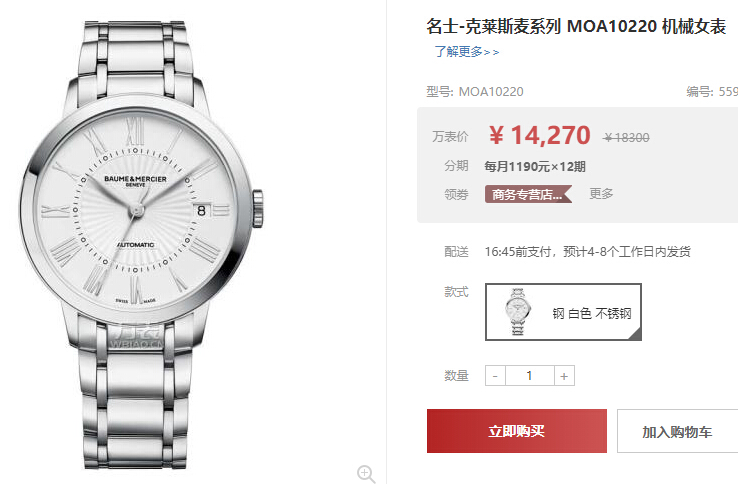Click the delivery info text 16:45前支付
This screenshot has height=484, width=738.
517,252
